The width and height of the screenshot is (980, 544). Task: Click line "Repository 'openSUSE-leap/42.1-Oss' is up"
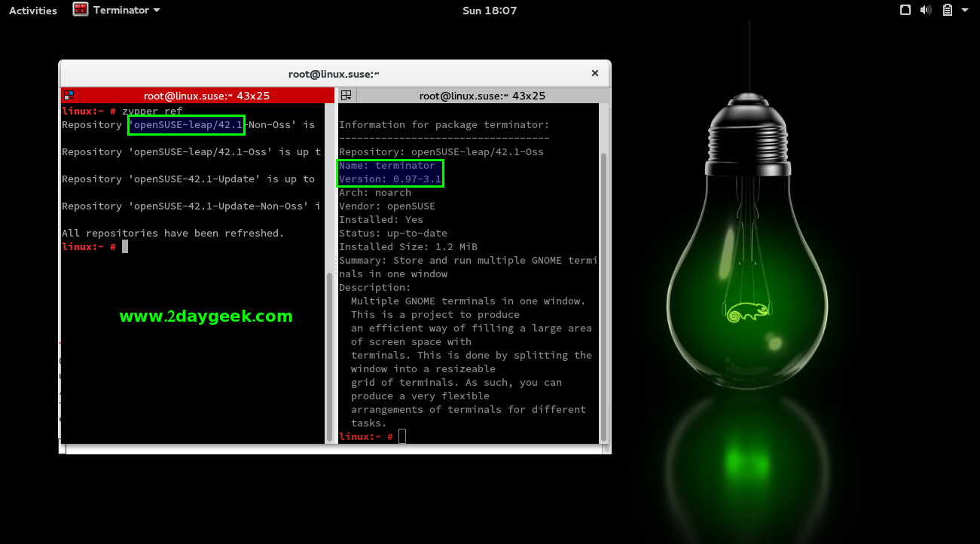(191, 151)
